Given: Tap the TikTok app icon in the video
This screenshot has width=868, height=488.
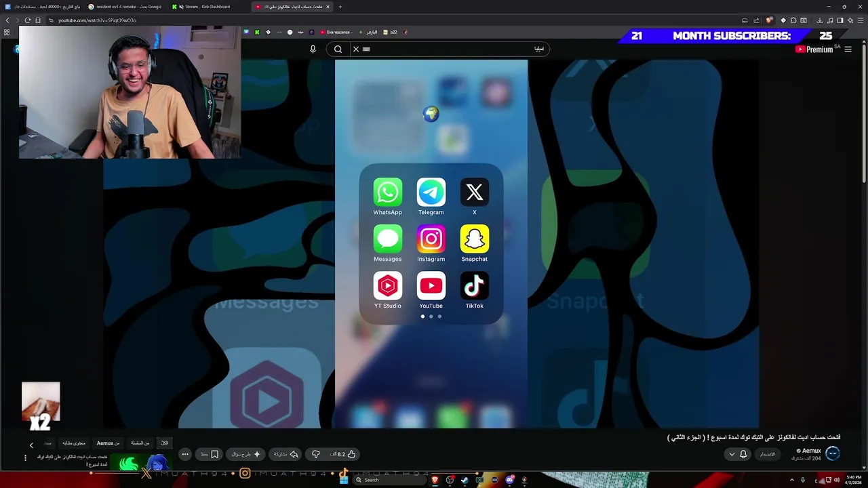Looking at the screenshot, I should point(475,286).
